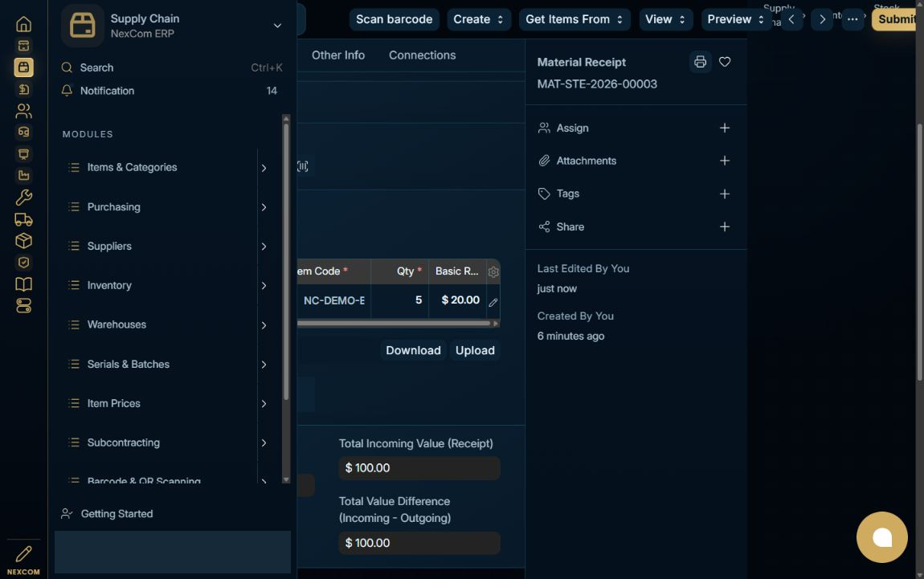The image size is (924, 579).
Task: Open the open-book icon in the rail
Action: 23,284
